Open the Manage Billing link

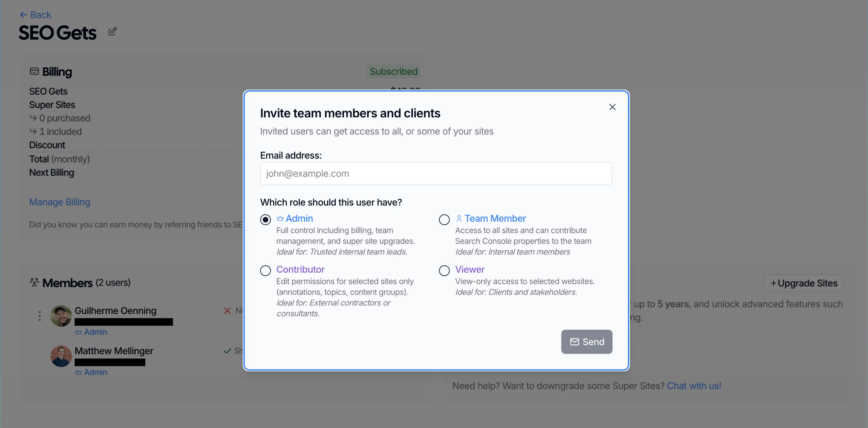click(59, 202)
